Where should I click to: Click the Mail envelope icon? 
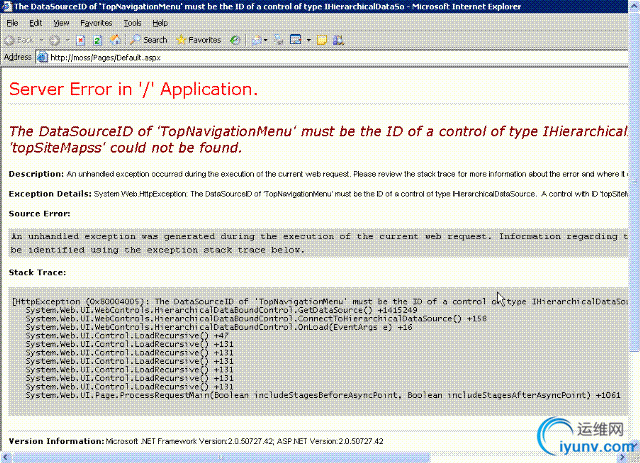(x=256, y=40)
